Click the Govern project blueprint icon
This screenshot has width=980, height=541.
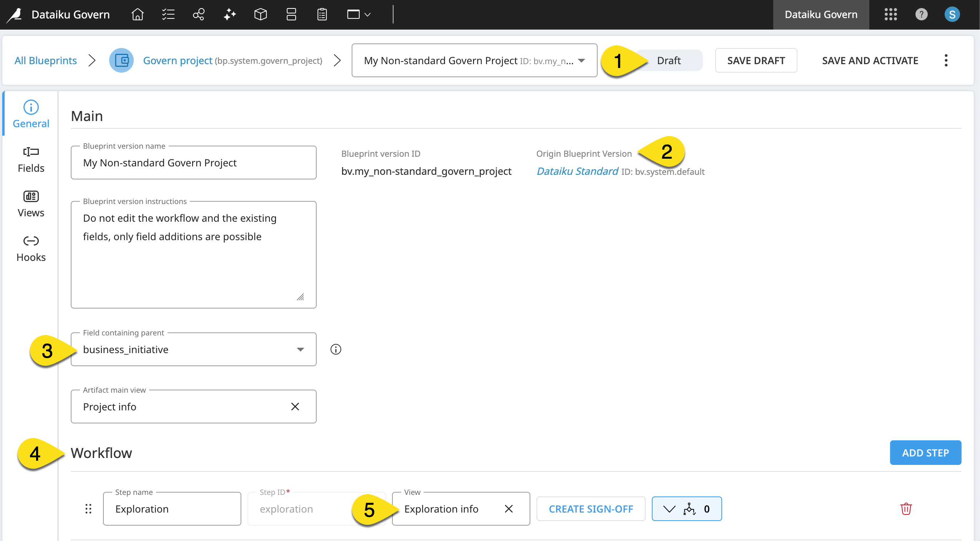click(121, 60)
